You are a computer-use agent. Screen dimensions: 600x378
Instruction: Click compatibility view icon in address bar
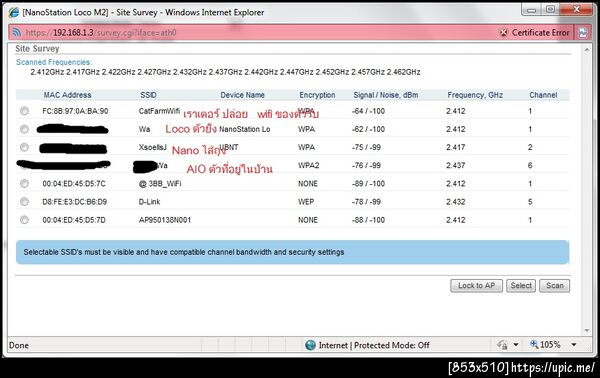point(583,33)
